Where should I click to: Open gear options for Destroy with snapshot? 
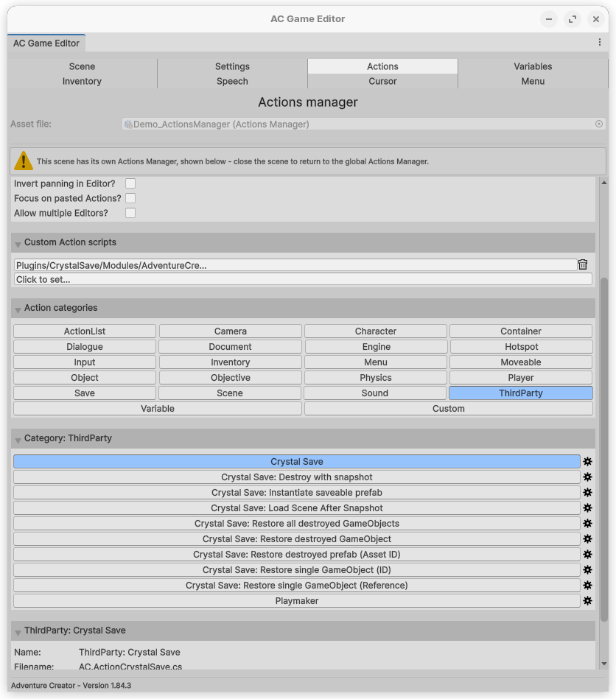click(587, 477)
